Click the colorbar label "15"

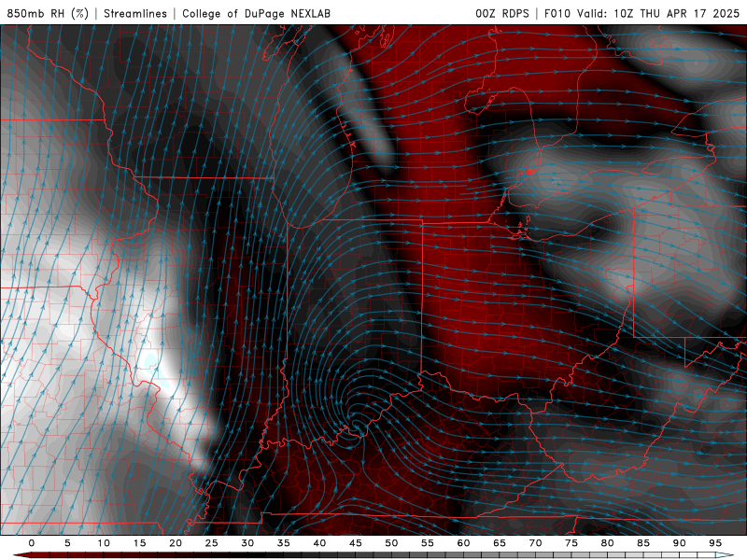139,543
